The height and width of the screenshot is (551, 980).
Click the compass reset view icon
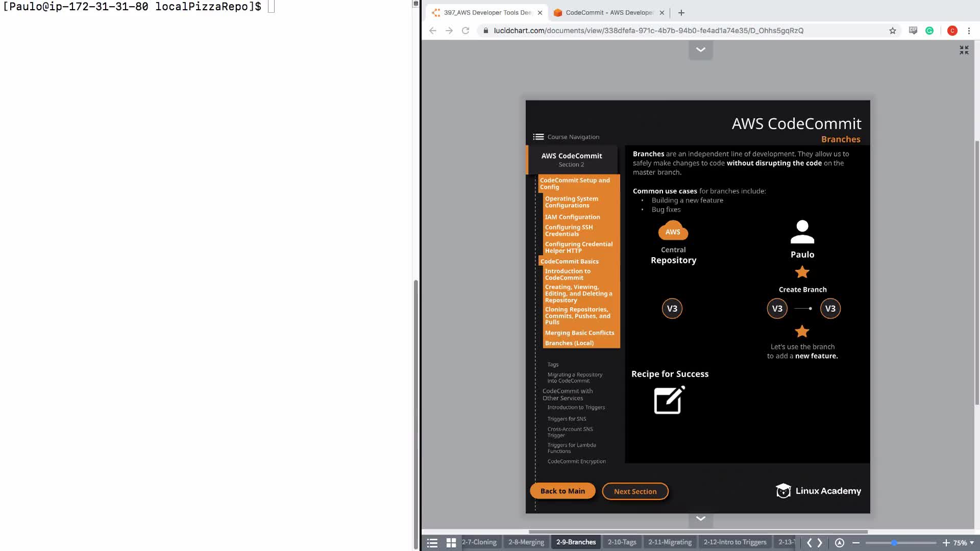click(x=840, y=543)
